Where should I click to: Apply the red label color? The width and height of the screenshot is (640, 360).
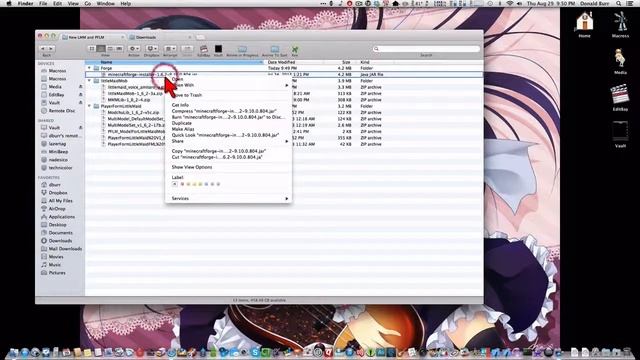182,184
